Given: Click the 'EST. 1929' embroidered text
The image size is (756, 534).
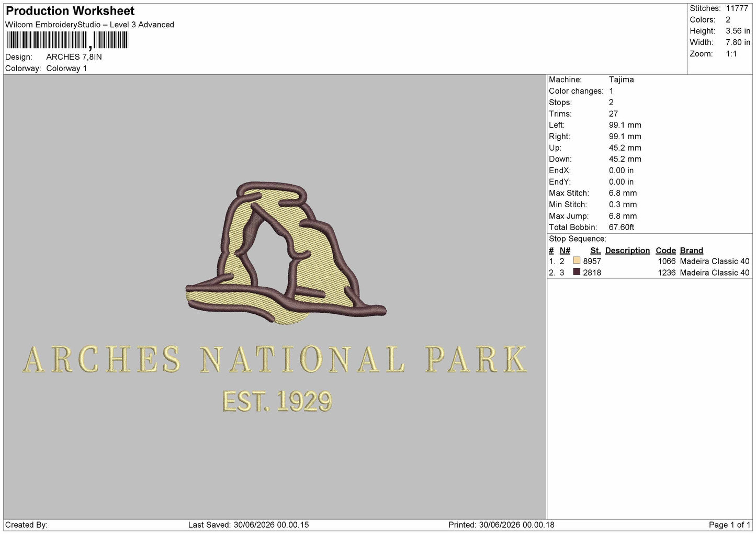Looking at the screenshot, I should tap(277, 401).
